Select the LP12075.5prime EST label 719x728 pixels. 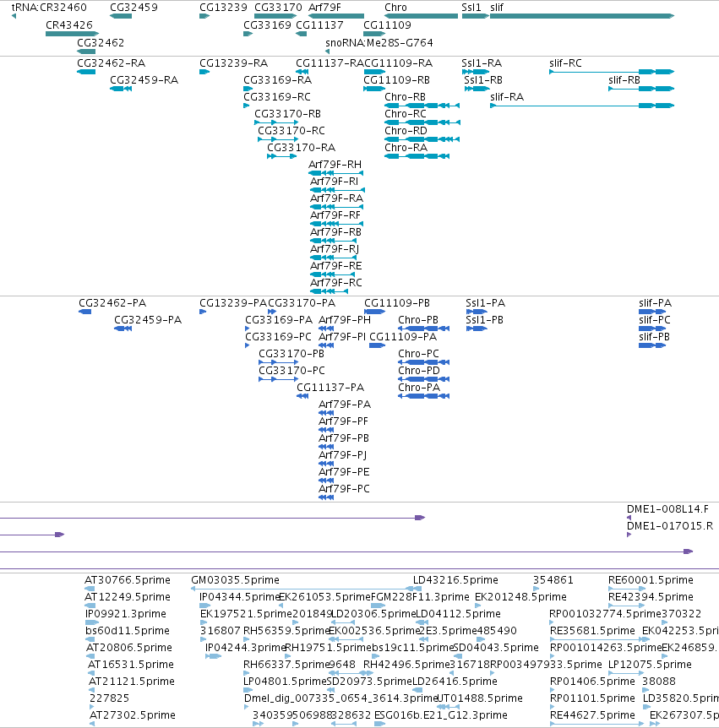pyautogui.click(x=650, y=665)
